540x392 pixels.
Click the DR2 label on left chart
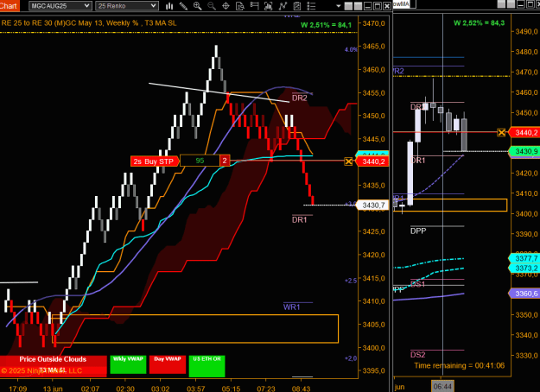[x=299, y=98]
